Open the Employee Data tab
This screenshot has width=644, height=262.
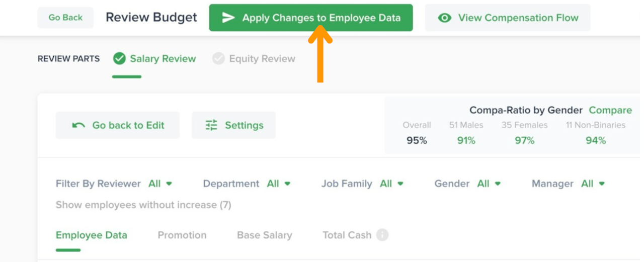(92, 235)
